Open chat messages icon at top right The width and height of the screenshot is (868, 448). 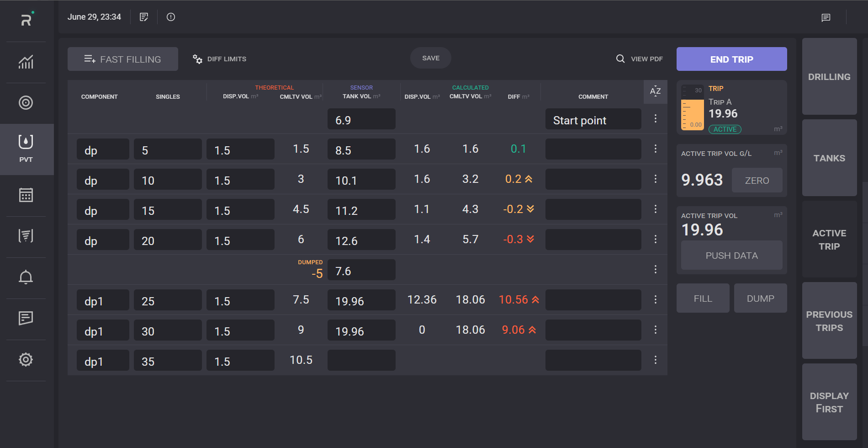pyautogui.click(x=826, y=17)
